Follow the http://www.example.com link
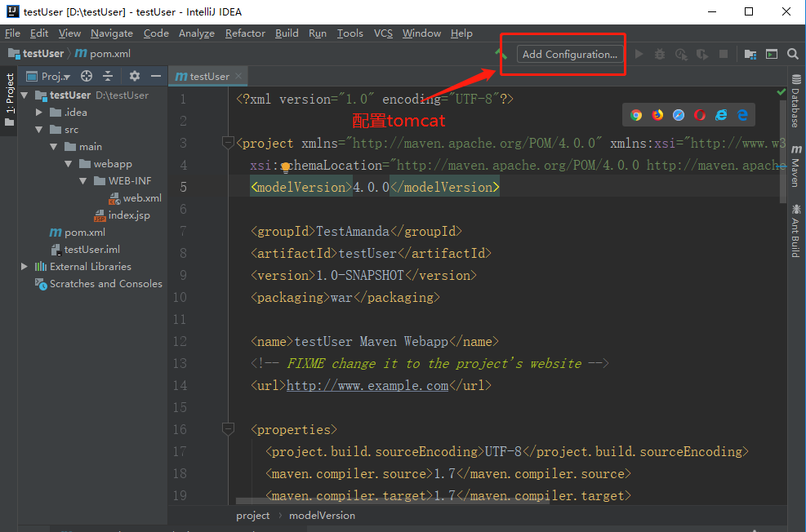806x532 pixels. [367, 385]
